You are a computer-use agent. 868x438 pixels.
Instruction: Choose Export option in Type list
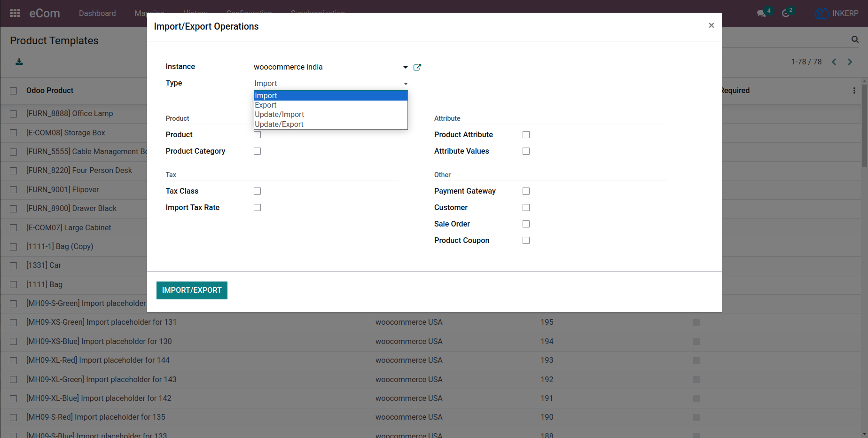[x=330, y=105]
